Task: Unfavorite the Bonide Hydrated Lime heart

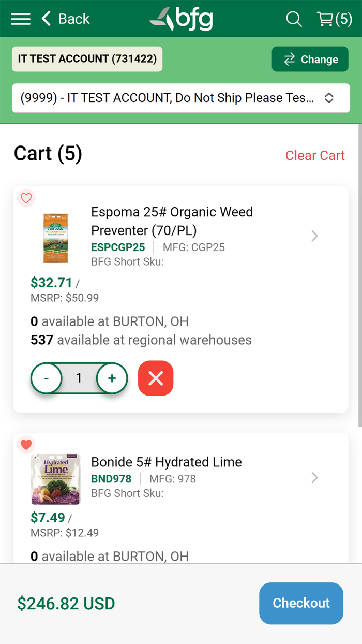Action: pos(26,444)
